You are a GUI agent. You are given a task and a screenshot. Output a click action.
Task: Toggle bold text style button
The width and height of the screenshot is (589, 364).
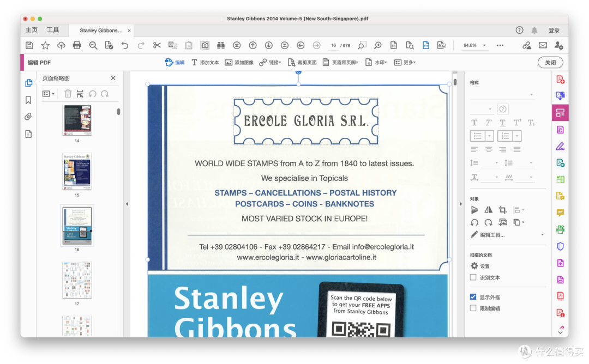click(x=474, y=123)
